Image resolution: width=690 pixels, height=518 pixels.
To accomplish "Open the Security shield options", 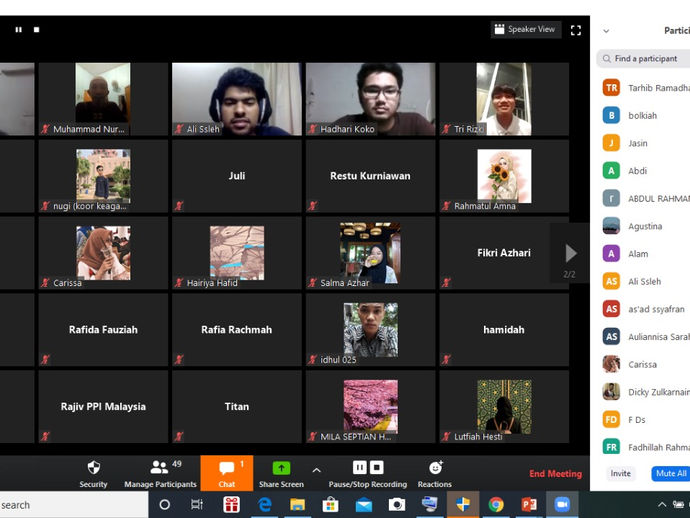I will [93, 474].
